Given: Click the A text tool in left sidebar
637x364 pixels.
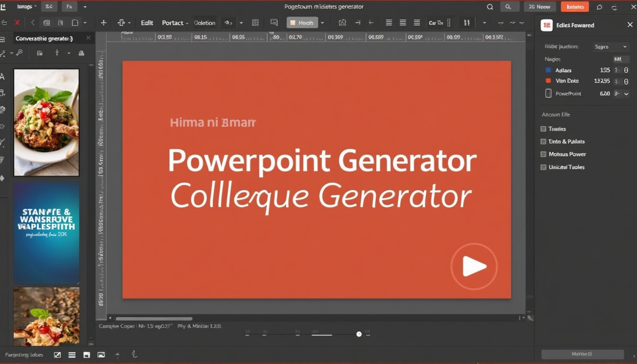Looking at the screenshot, I should point(2,76).
